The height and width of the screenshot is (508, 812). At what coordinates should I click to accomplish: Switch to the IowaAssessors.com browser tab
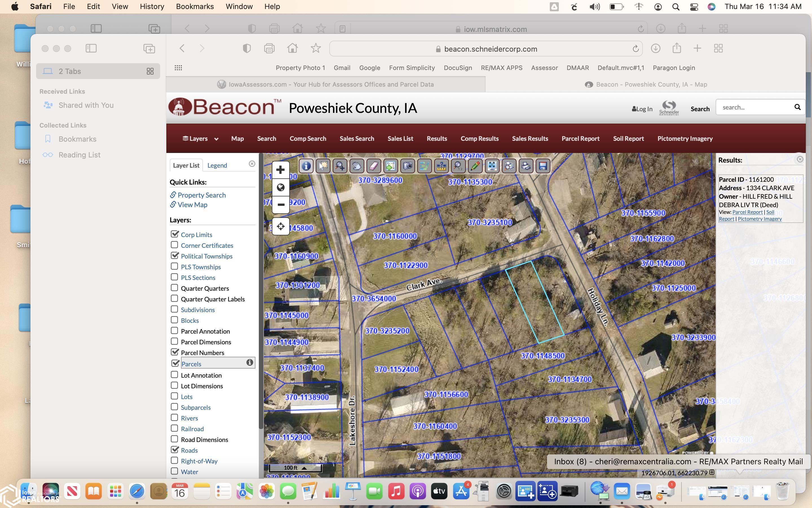click(x=325, y=84)
